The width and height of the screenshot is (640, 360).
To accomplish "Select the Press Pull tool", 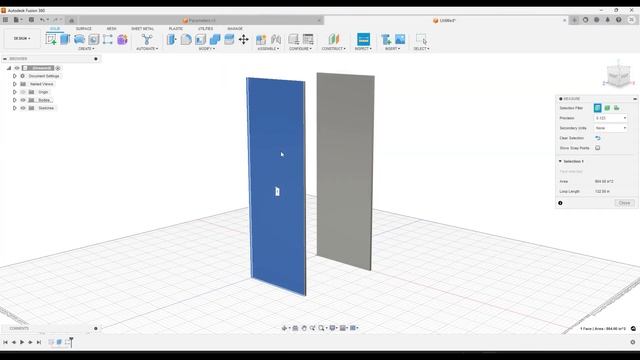I will pyautogui.click(x=171, y=39).
